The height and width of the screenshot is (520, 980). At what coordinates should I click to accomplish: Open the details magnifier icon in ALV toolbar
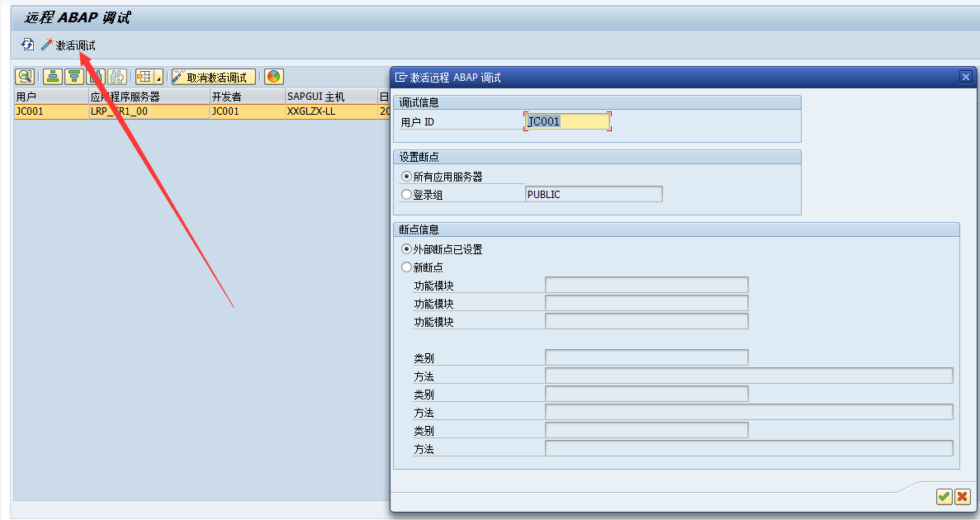tap(25, 77)
